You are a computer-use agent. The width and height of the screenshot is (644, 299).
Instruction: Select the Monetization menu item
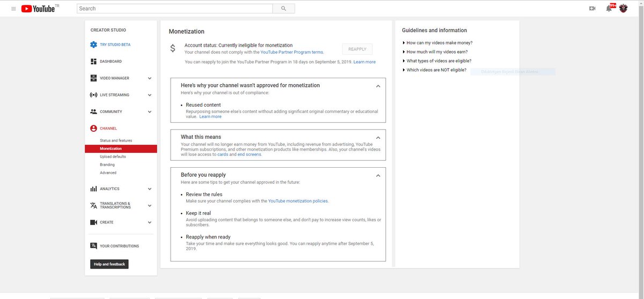(121, 148)
